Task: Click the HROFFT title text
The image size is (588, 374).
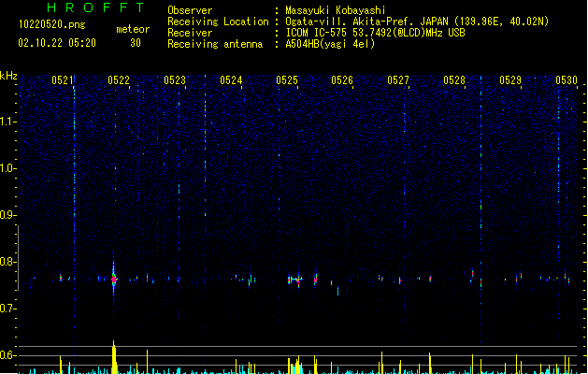Action: [96, 7]
